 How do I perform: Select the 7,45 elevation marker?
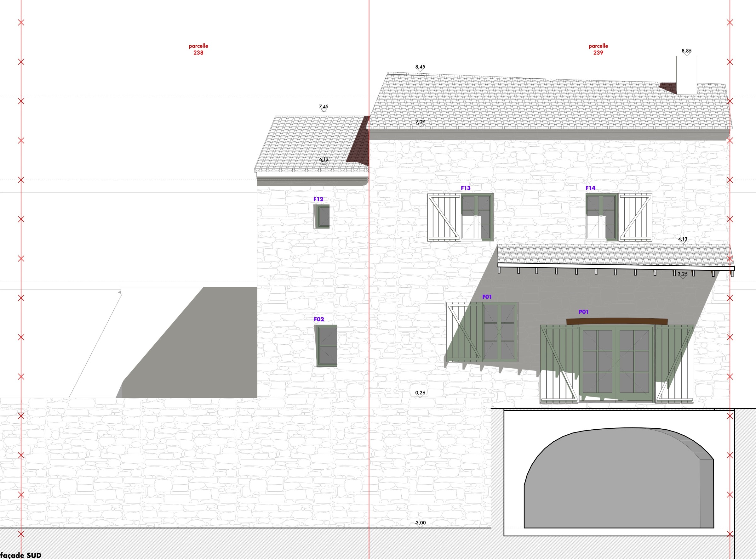pos(324,107)
